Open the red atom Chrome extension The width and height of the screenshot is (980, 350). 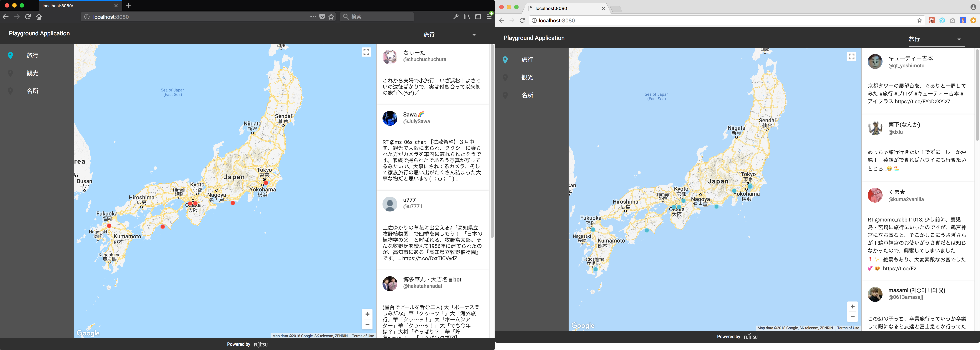point(932,21)
